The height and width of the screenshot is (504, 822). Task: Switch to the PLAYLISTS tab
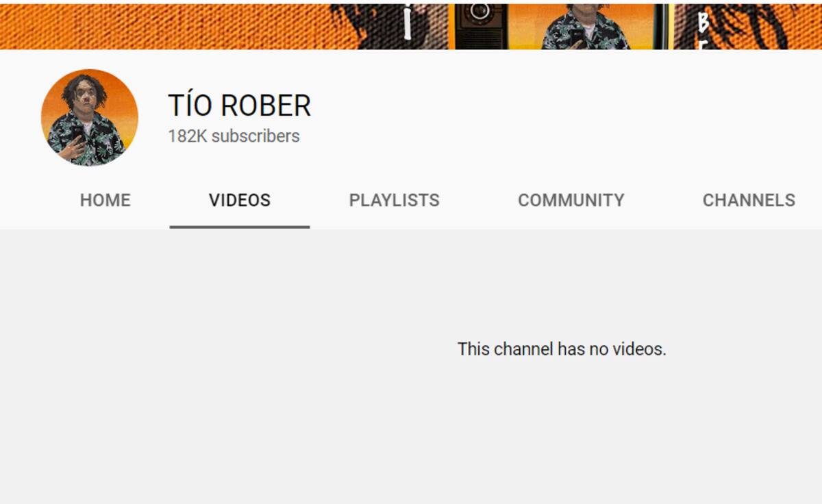point(394,200)
